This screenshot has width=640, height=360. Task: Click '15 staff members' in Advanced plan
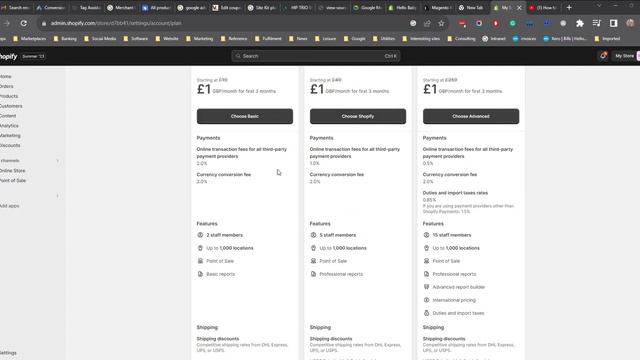pos(452,235)
